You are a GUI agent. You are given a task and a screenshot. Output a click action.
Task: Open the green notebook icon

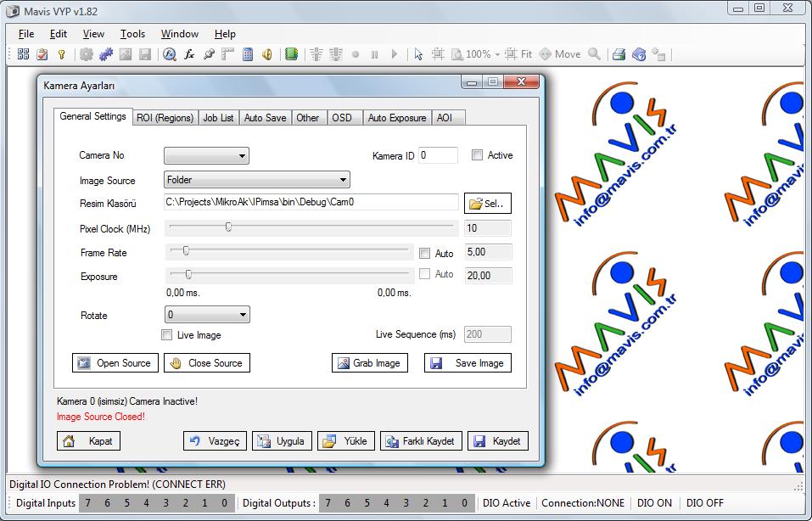[x=292, y=53]
